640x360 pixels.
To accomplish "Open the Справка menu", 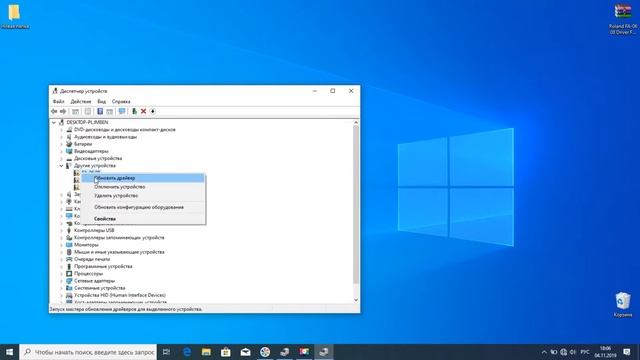I will pyautogui.click(x=121, y=101).
